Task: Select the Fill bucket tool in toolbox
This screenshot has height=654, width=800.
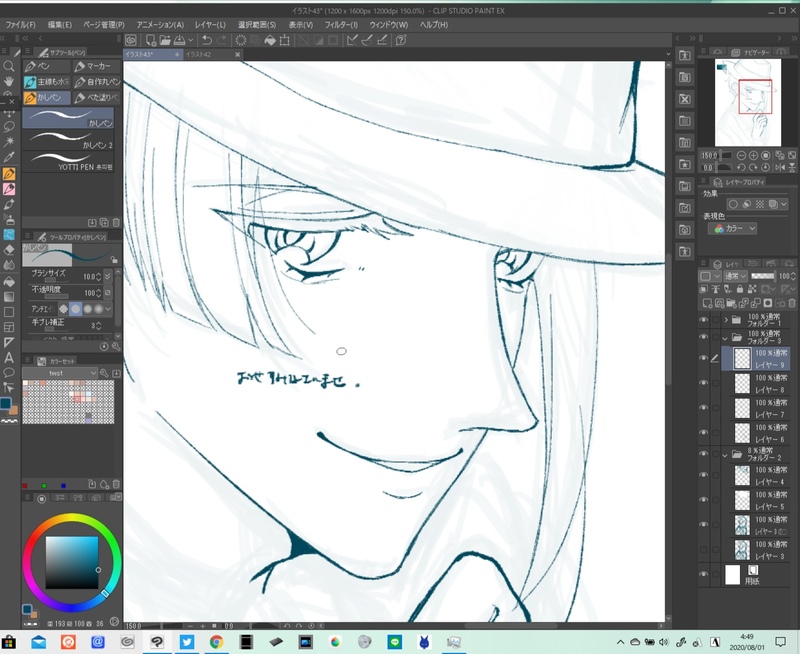Action: tap(9, 281)
